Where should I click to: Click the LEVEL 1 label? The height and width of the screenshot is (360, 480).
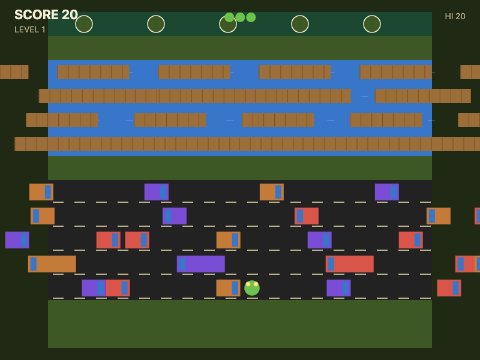pyautogui.click(x=30, y=29)
